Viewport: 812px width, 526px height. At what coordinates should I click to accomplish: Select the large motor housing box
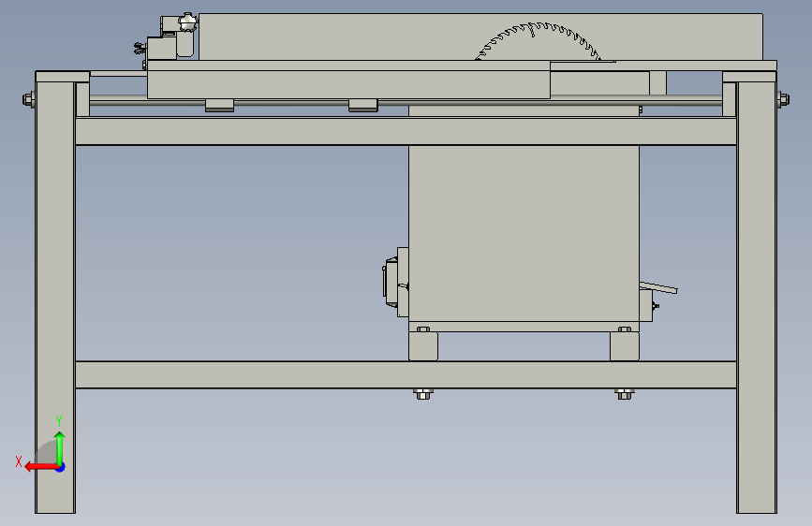[524, 233]
